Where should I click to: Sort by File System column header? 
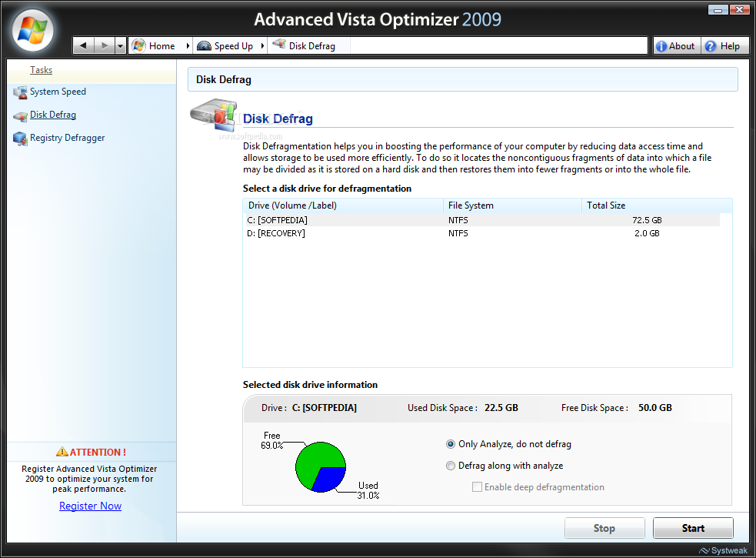(x=512, y=205)
